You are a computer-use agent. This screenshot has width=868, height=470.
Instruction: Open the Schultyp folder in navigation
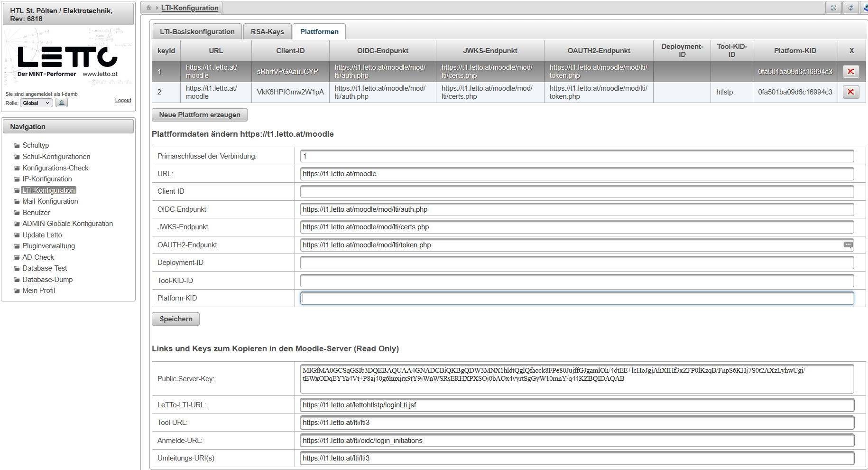coord(36,145)
